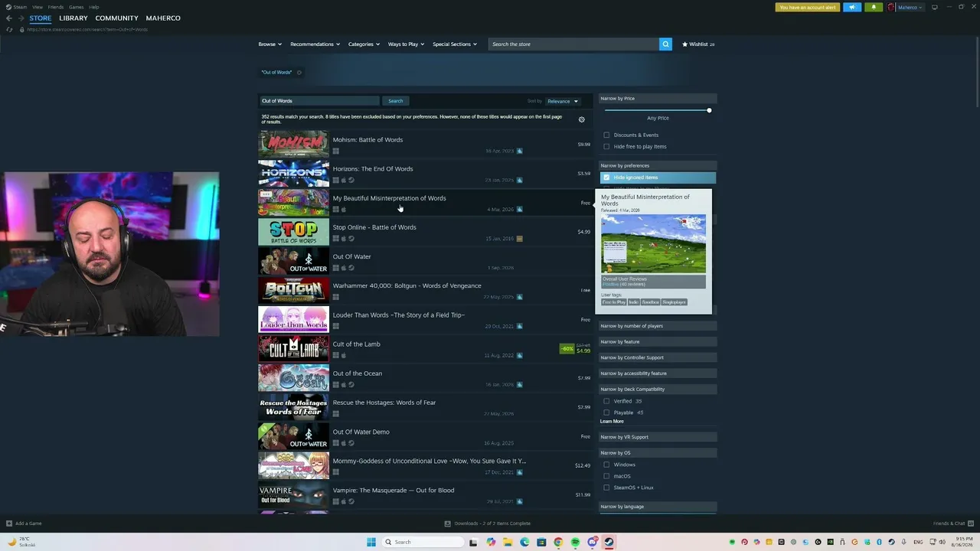This screenshot has width=980, height=551.
Task: Switch to the LIBRARY tab
Action: tap(73, 18)
